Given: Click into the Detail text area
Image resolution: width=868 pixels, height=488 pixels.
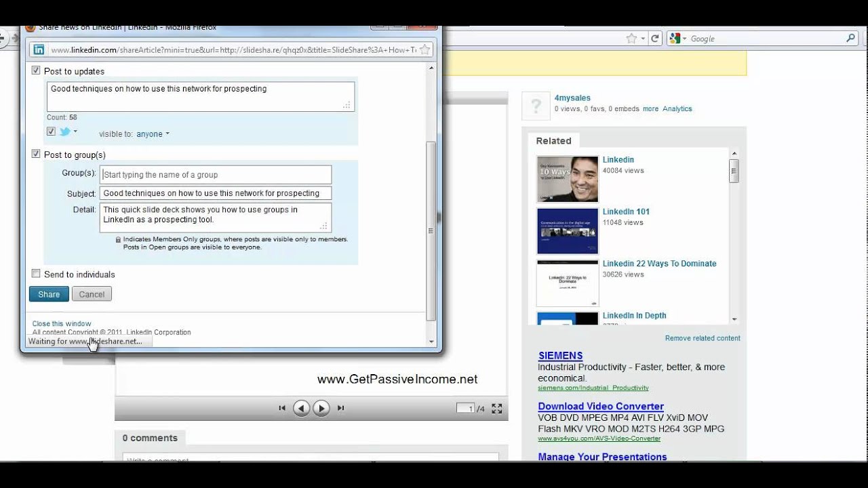Looking at the screenshot, I should (216, 218).
